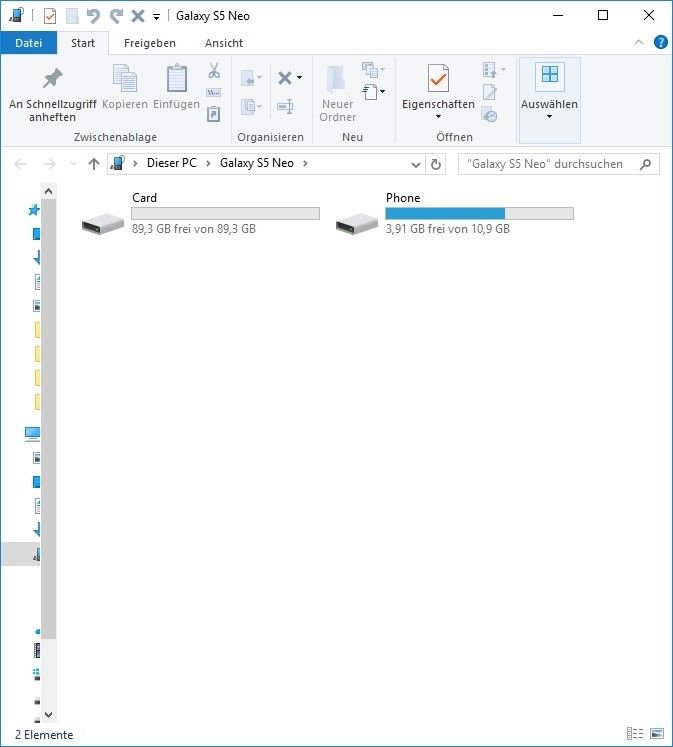Select the Start ribbon tab
The width and height of the screenshot is (673, 747).
83,43
